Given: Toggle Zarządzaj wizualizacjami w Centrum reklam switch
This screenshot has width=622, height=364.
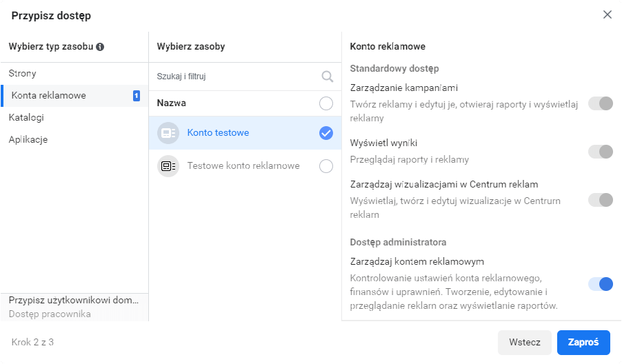Looking at the screenshot, I should pyautogui.click(x=600, y=200).
